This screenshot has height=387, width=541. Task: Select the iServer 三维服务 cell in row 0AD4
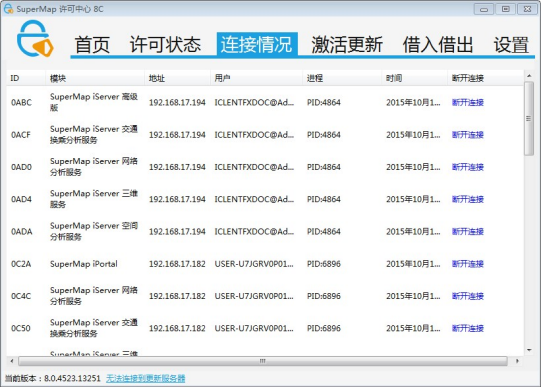click(94, 199)
